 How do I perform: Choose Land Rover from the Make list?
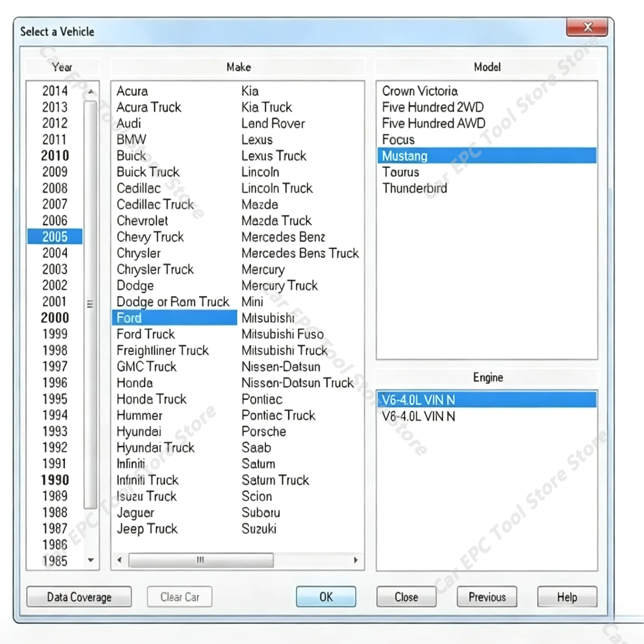point(273,123)
